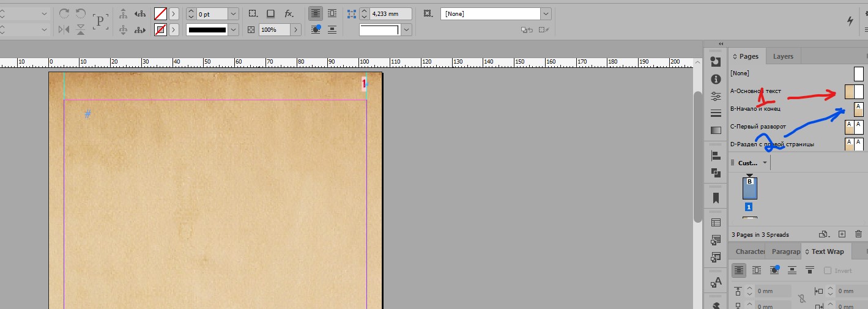Toggle wrap around bounding box in control bar
This screenshot has width=868, height=309.
click(332, 13)
